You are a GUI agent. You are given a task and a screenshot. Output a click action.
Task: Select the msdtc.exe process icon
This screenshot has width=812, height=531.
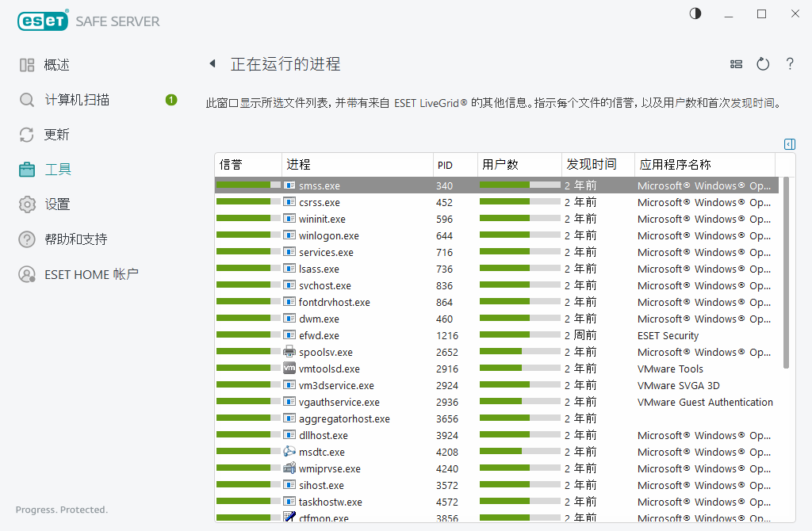289,452
